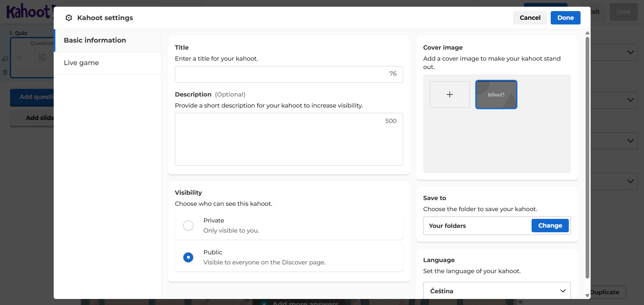Screen dimensions: 644x305
Task: Expand the second chevron dropdown on right panel
Action: [630, 100]
